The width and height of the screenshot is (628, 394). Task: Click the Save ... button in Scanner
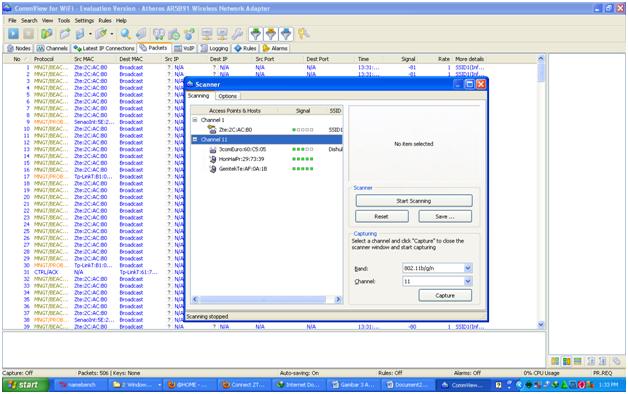click(445, 216)
